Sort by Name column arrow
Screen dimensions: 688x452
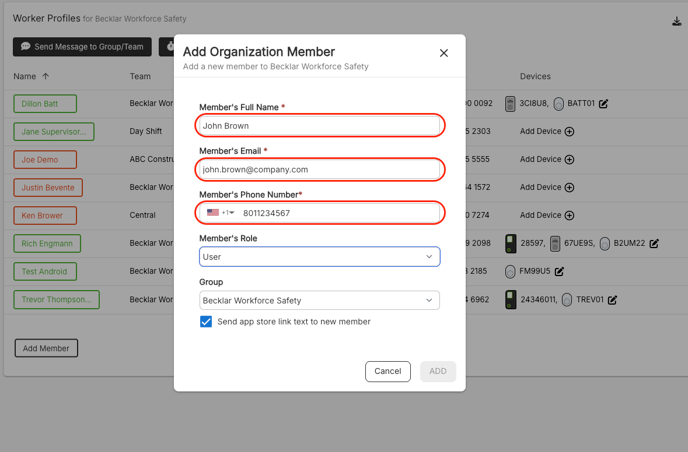(46, 76)
